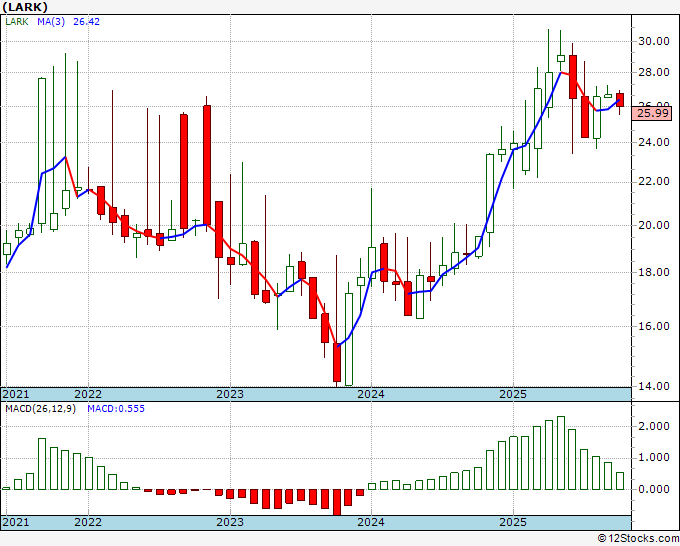The height and width of the screenshot is (546, 680).
Task: Click 2024 on the MACD timeline
Action: (x=371, y=522)
